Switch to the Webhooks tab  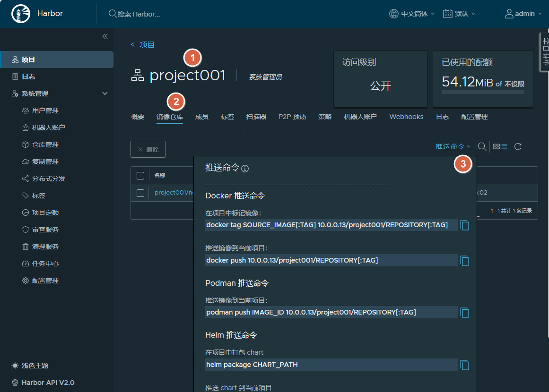tap(407, 117)
